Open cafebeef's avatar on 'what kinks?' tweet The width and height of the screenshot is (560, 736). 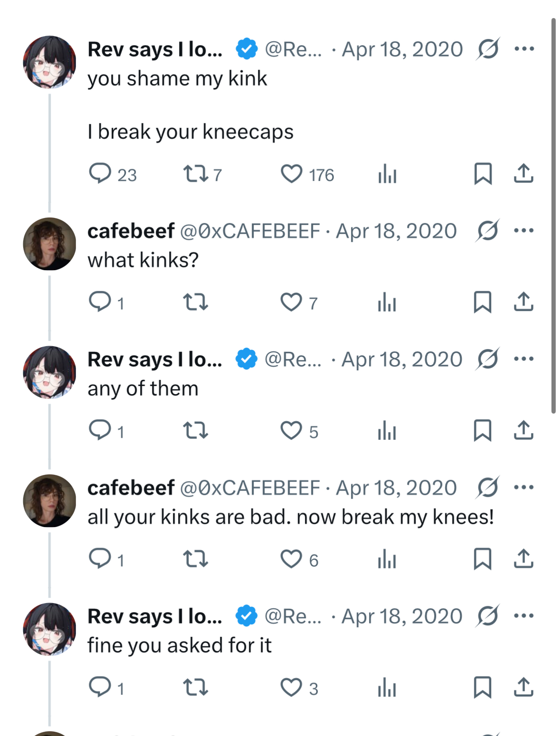(x=49, y=244)
